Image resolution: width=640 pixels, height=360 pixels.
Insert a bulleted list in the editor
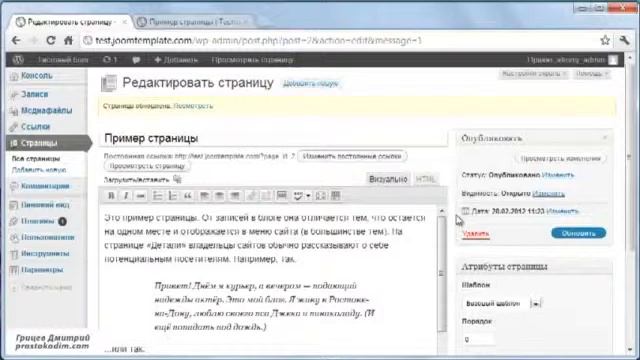pyautogui.click(x=158, y=196)
